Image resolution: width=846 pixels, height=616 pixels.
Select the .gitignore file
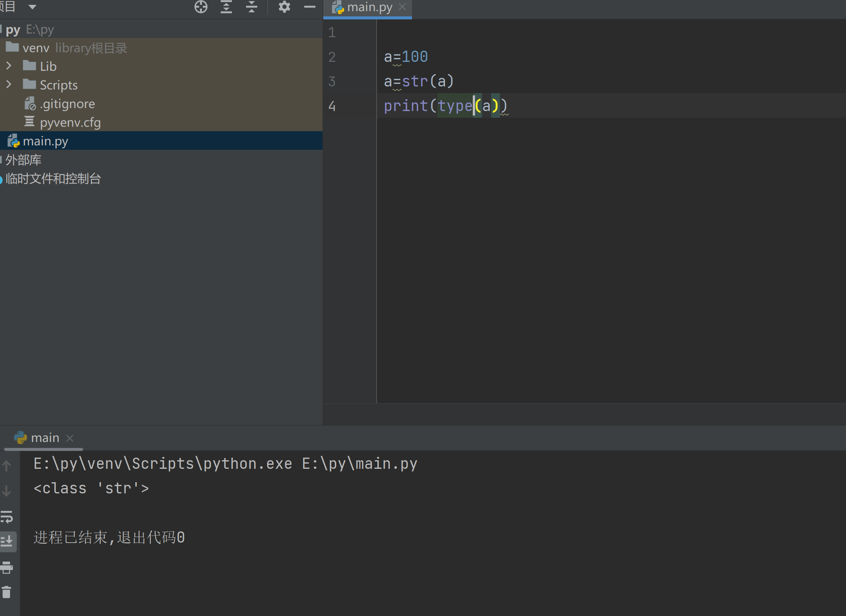pos(161,104)
